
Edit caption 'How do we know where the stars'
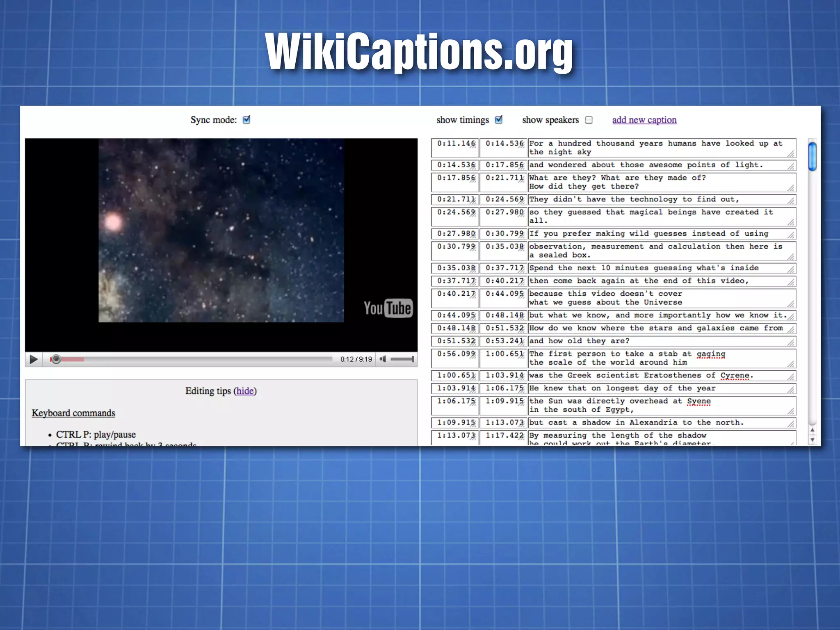662,329
